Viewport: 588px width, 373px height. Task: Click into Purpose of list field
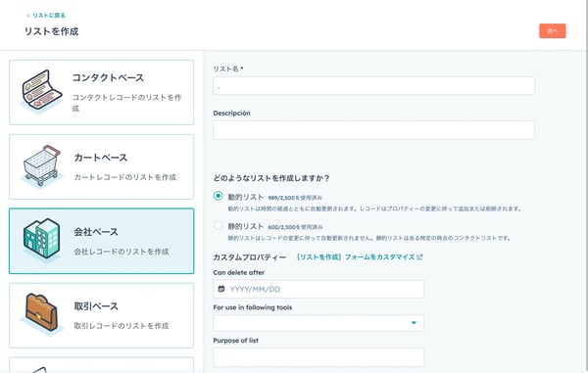pos(318,357)
